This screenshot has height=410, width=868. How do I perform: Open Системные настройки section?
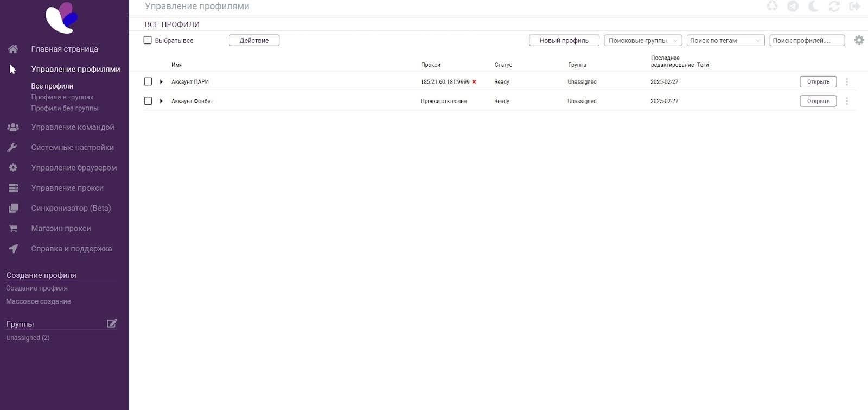pyautogui.click(x=73, y=147)
